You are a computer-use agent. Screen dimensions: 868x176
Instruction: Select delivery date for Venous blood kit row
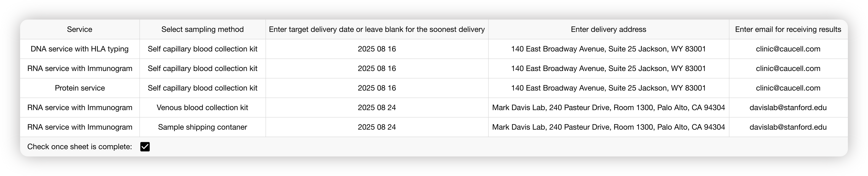pos(377,108)
